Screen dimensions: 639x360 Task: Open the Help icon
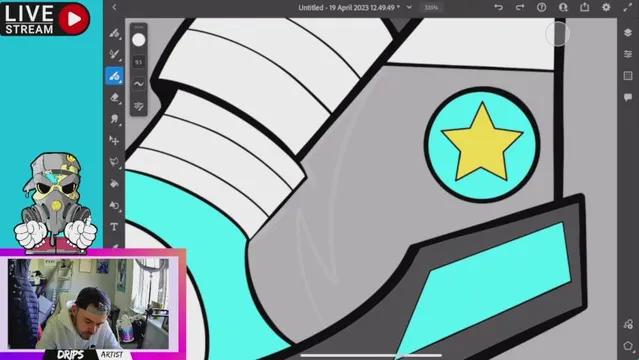[x=542, y=7]
